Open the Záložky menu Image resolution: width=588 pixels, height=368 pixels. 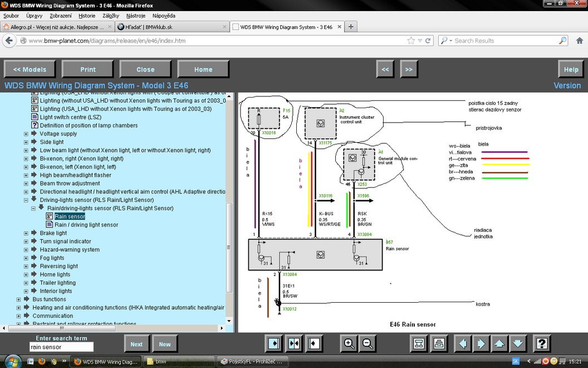pos(111,16)
